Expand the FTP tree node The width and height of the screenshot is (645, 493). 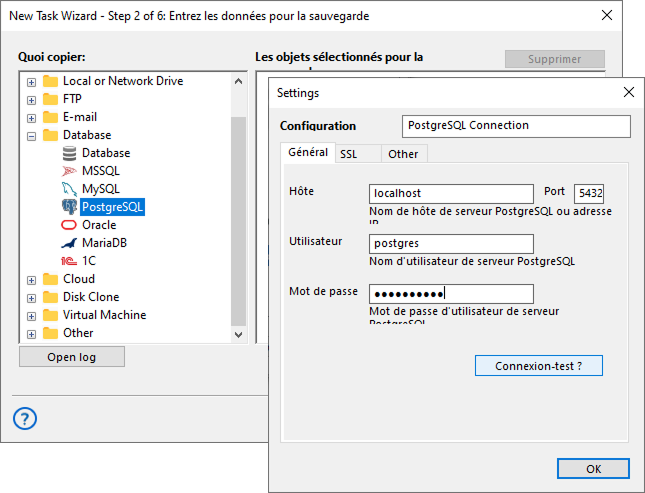[x=31, y=100]
